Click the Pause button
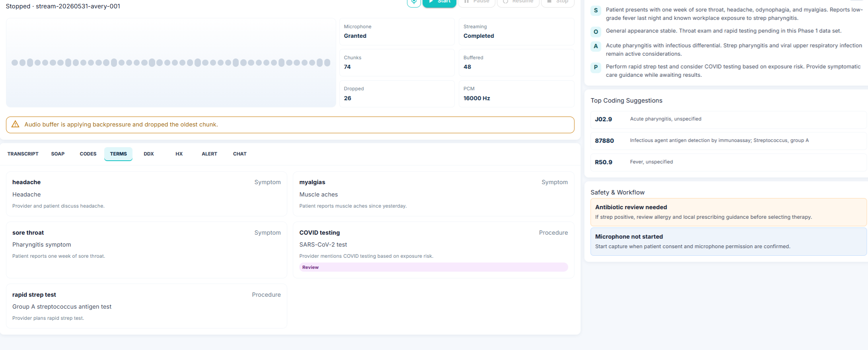The height and width of the screenshot is (350, 868). [x=477, y=2]
